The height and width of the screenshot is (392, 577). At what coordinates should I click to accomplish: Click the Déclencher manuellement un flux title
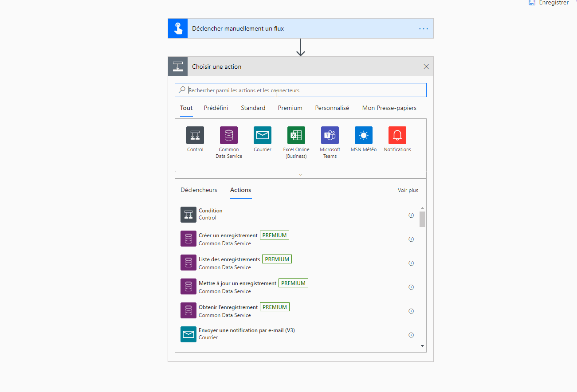point(238,28)
